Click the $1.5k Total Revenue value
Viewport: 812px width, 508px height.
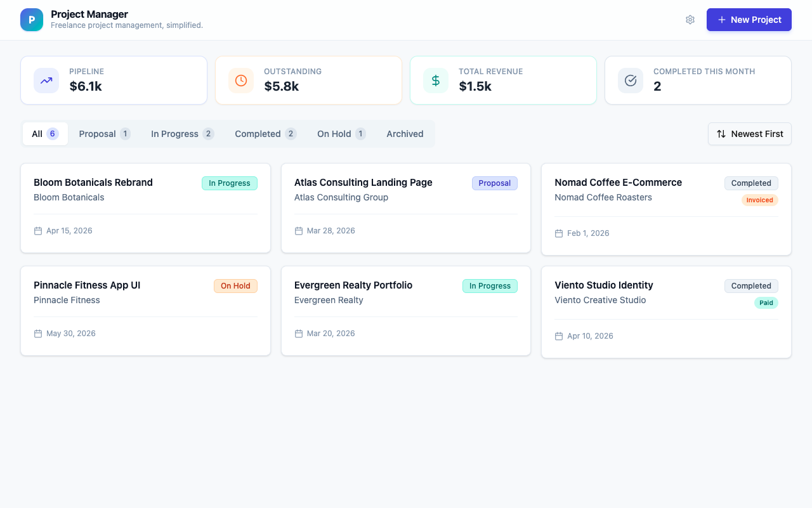tap(475, 86)
